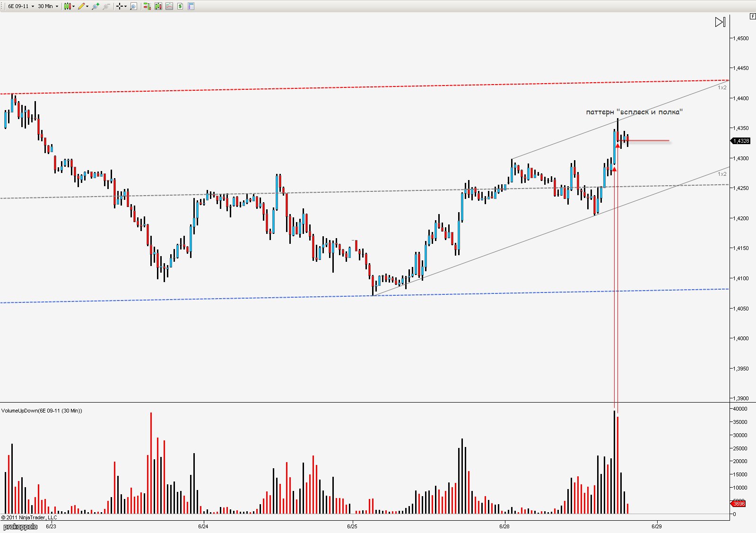Image resolution: width=756 pixels, height=533 pixels.
Task: Click the lower 1x2 channel line label
Action: (x=722, y=174)
